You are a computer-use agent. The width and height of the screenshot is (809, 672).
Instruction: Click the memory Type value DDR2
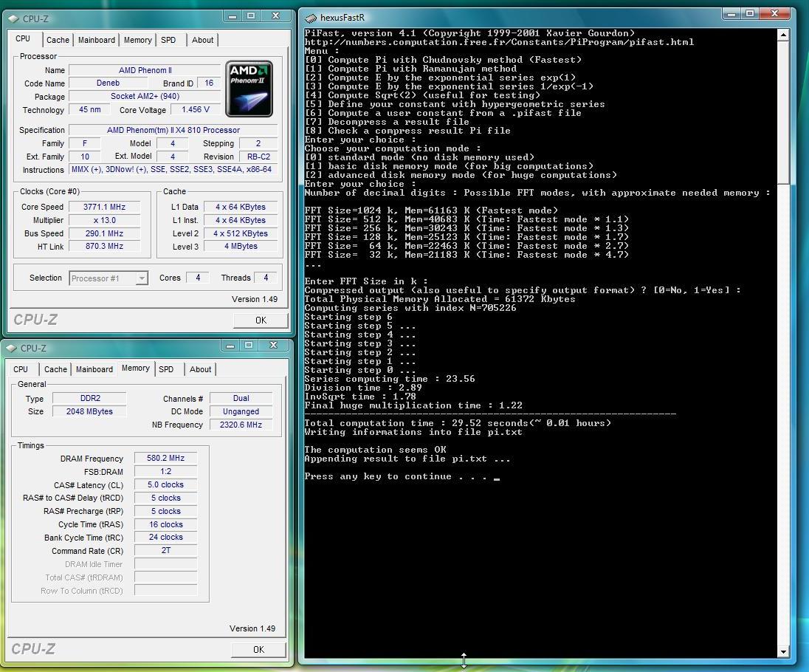pyautogui.click(x=90, y=399)
